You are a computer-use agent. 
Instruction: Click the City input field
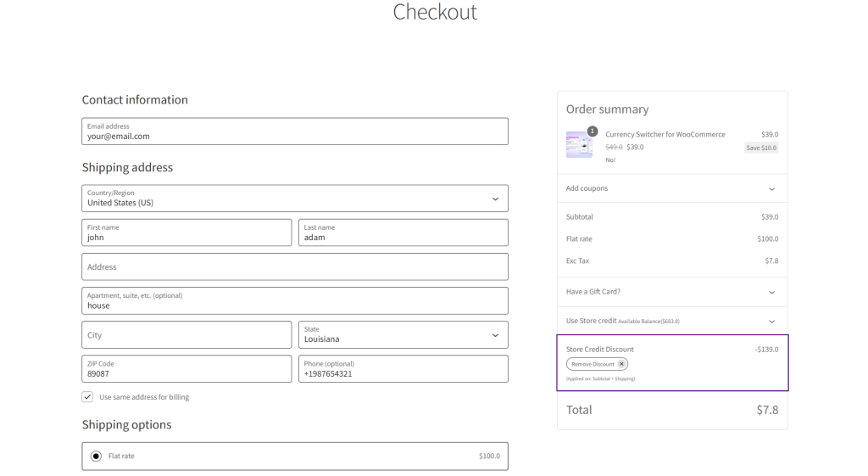click(186, 334)
